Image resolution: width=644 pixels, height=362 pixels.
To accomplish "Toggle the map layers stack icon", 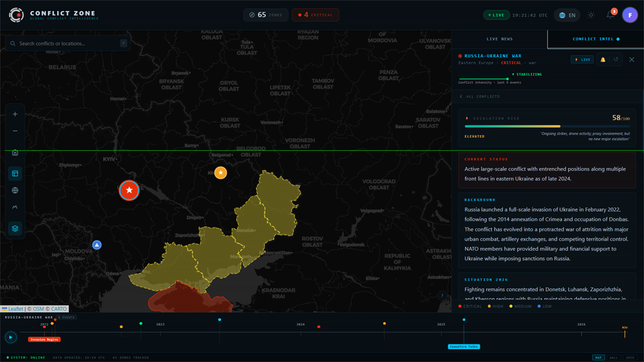I will point(15,228).
